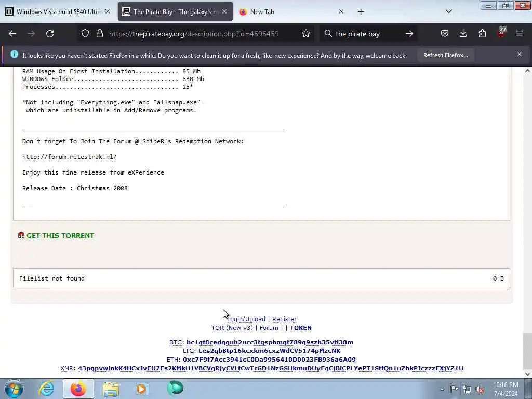
Task: Launch Internet Explorer from the taskbar
Action: (x=46, y=389)
